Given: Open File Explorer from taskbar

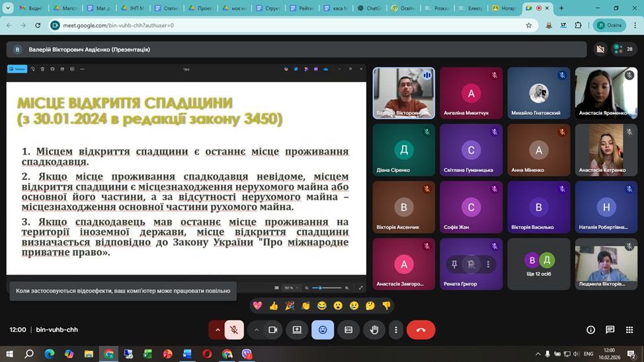Looking at the screenshot, I should click(89, 354).
